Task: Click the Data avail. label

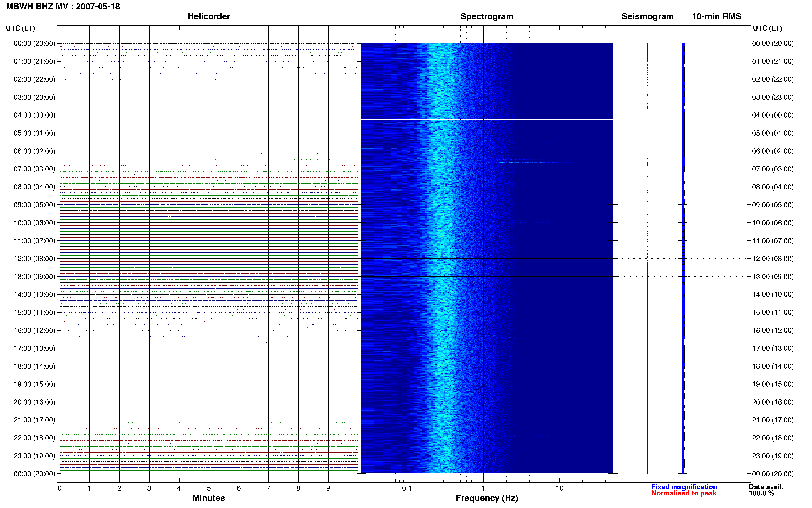Action: click(766, 487)
